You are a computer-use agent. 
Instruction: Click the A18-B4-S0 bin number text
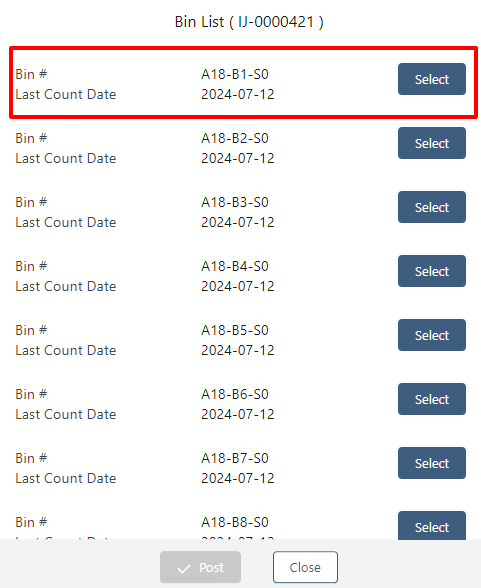pos(235,266)
